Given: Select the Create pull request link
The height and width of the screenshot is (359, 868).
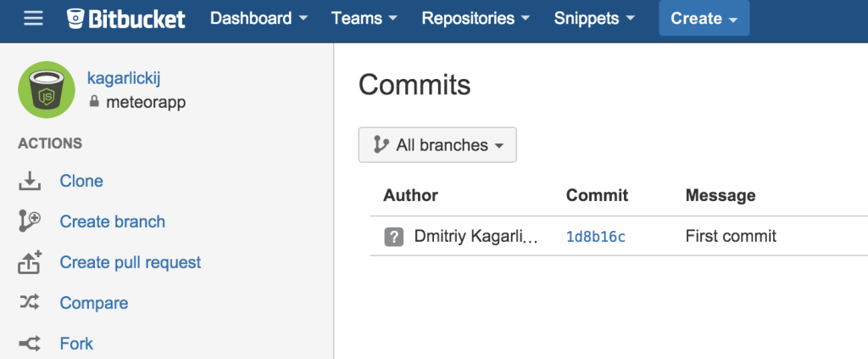Looking at the screenshot, I should [131, 262].
